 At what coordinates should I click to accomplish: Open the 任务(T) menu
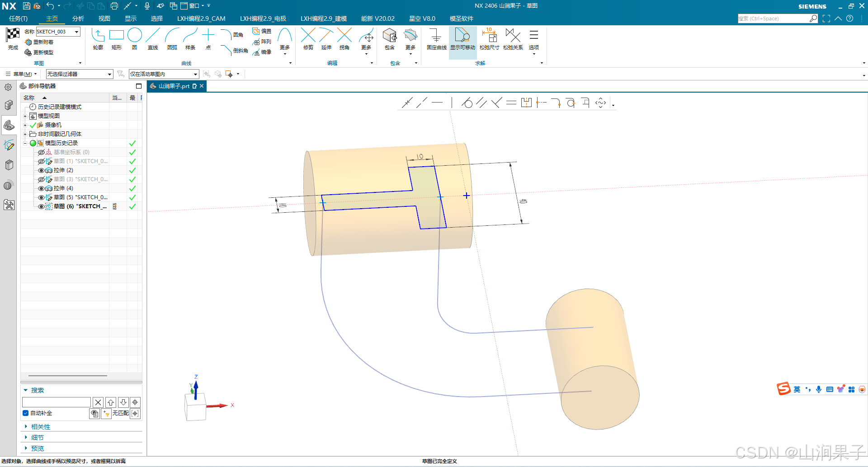click(18, 19)
